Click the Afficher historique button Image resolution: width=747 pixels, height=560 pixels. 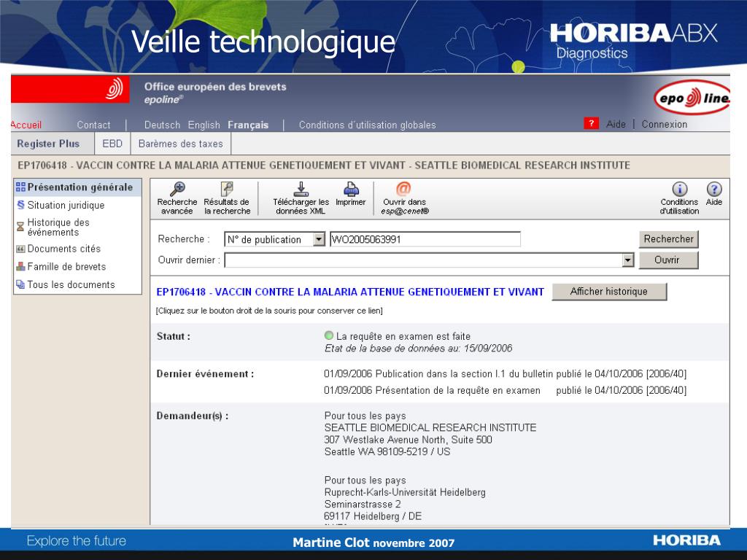tap(609, 292)
